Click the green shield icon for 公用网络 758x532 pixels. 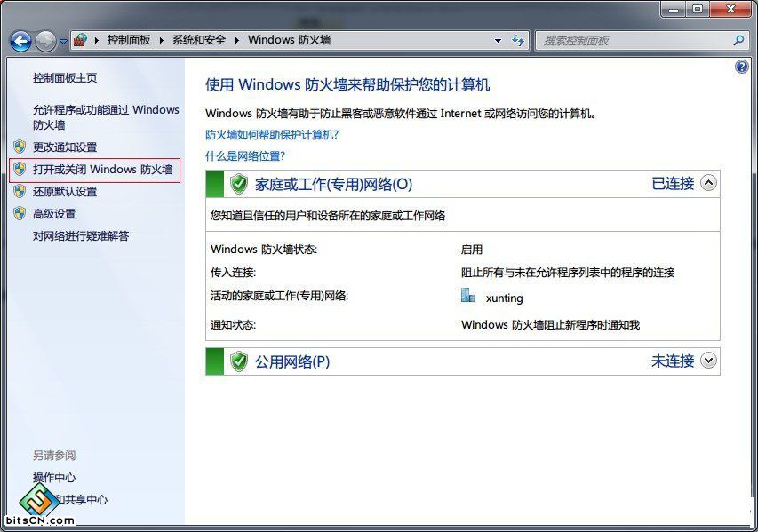[x=238, y=361]
